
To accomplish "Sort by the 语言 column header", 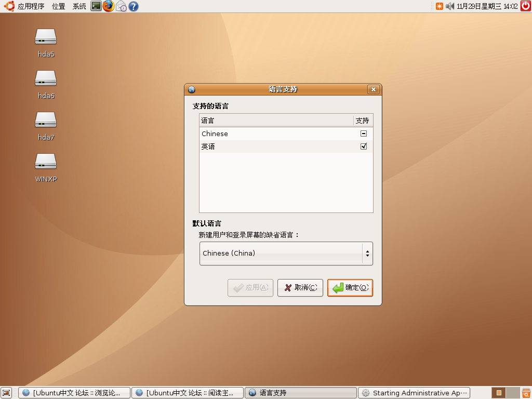I will tap(276, 121).
